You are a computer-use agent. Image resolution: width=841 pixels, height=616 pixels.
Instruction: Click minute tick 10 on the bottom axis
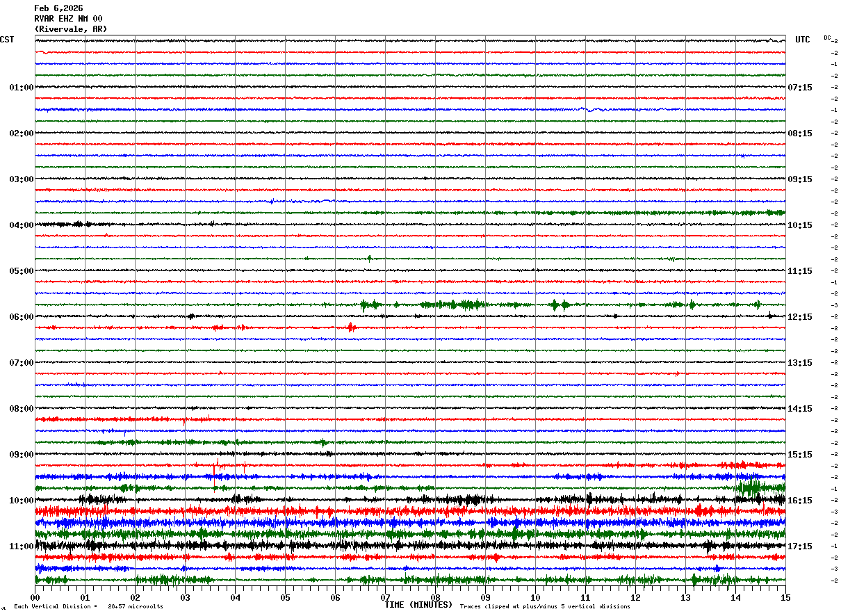[x=535, y=597]
